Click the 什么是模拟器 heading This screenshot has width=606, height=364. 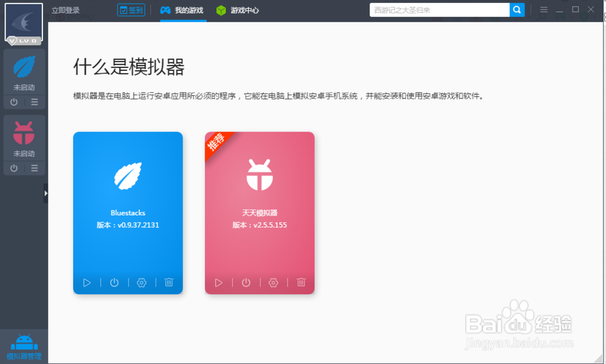pyautogui.click(x=128, y=67)
